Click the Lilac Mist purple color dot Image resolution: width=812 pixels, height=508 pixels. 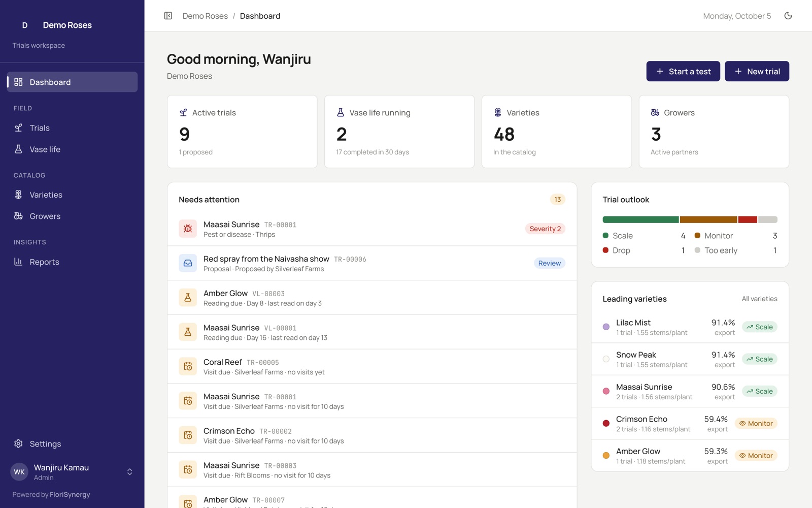coord(606,327)
